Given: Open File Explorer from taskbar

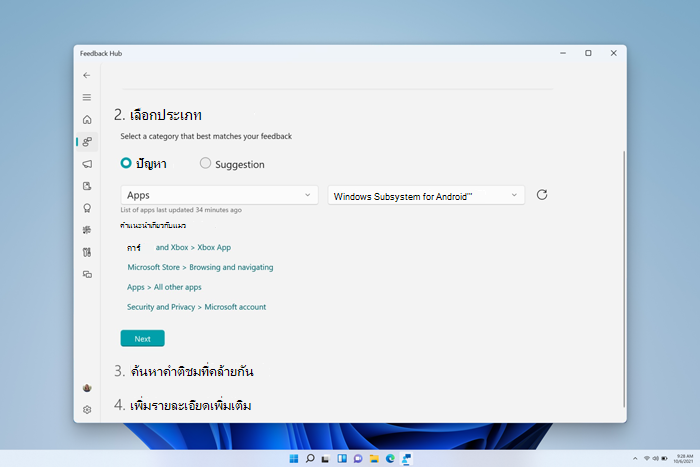Looking at the screenshot, I should (x=374, y=459).
